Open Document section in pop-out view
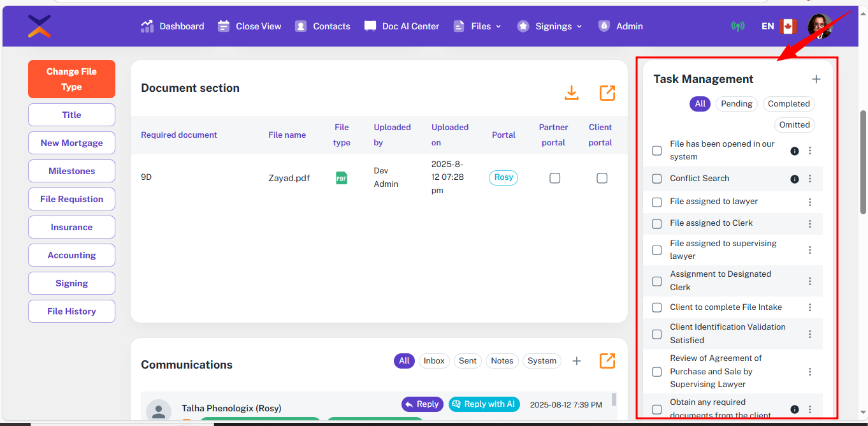868x426 pixels. point(607,93)
